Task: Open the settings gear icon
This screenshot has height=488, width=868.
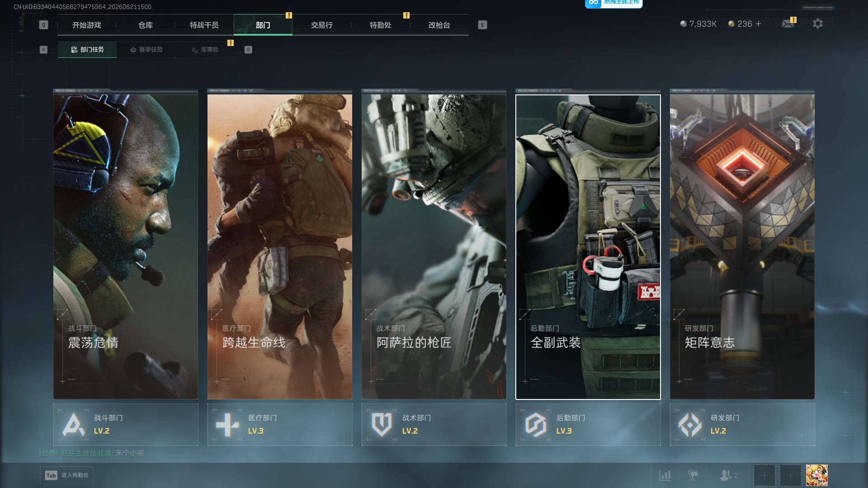Action: point(817,23)
